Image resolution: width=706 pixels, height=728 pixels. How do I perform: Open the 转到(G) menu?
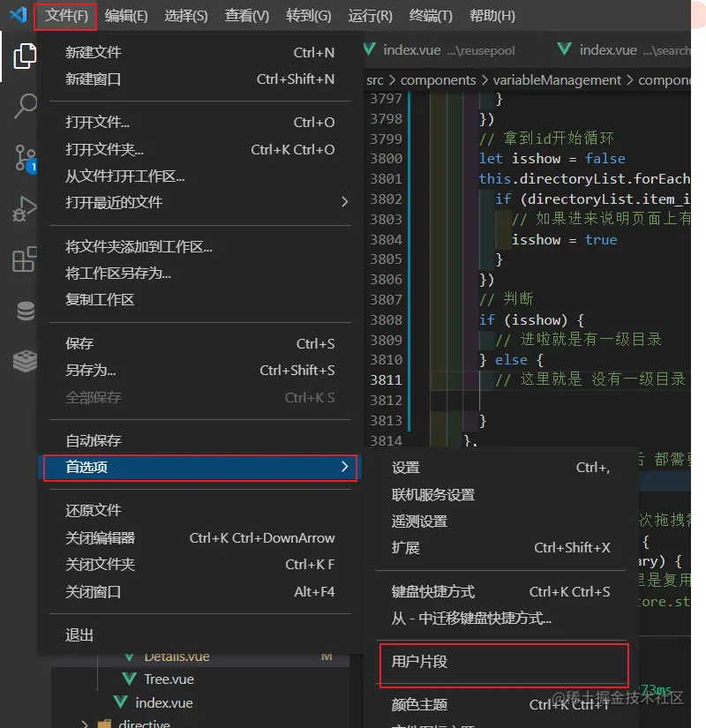pos(308,16)
